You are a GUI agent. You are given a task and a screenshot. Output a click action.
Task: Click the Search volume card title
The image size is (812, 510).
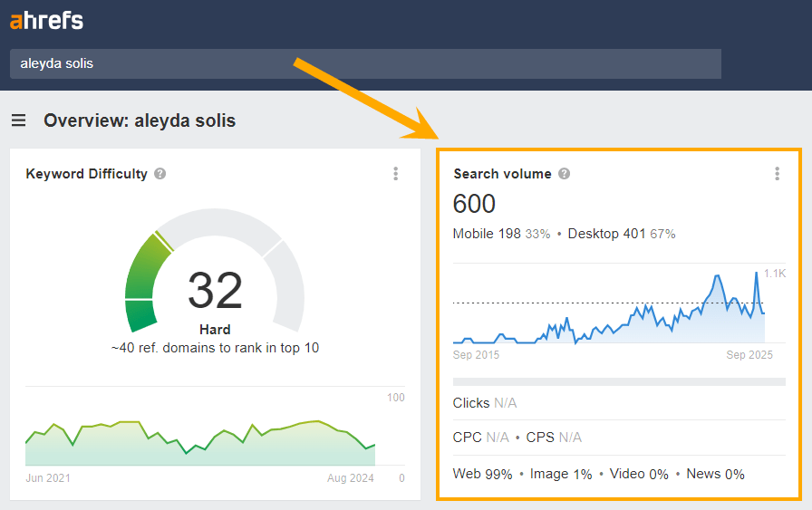tap(502, 173)
